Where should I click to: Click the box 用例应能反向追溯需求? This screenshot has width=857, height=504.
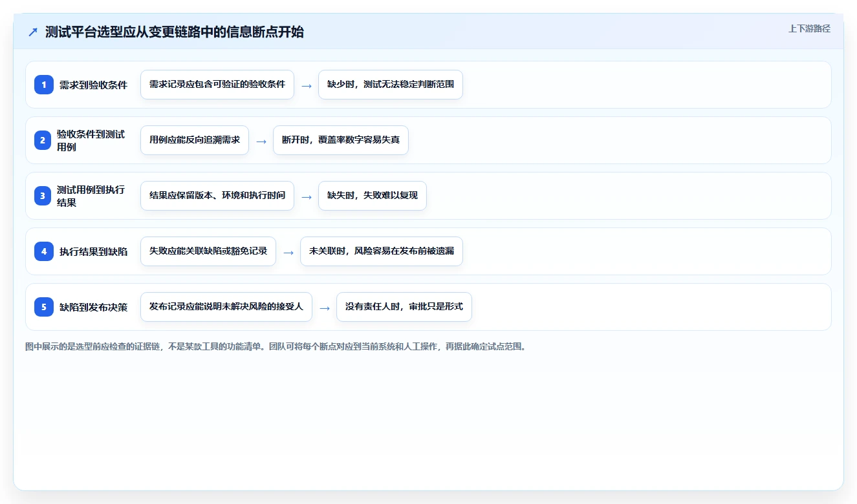(195, 140)
